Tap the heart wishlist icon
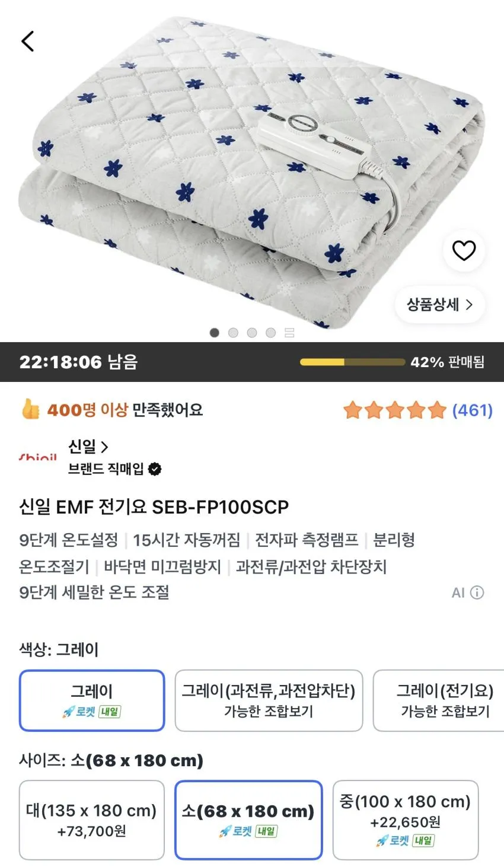 464,251
